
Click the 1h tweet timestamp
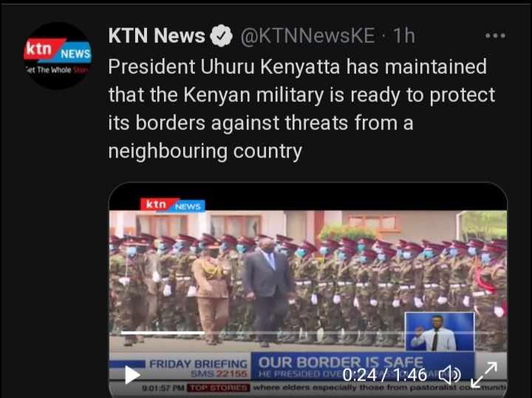click(x=403, y=35)
